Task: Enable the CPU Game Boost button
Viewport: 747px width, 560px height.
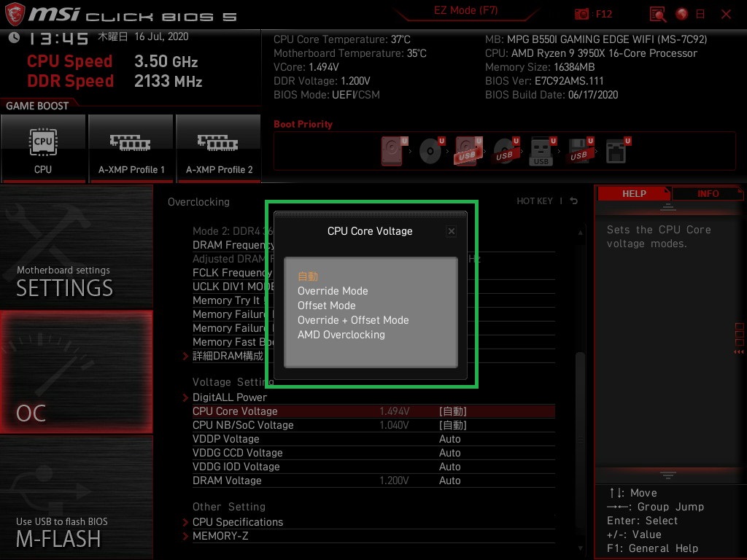Action: [x=43, y=148]
